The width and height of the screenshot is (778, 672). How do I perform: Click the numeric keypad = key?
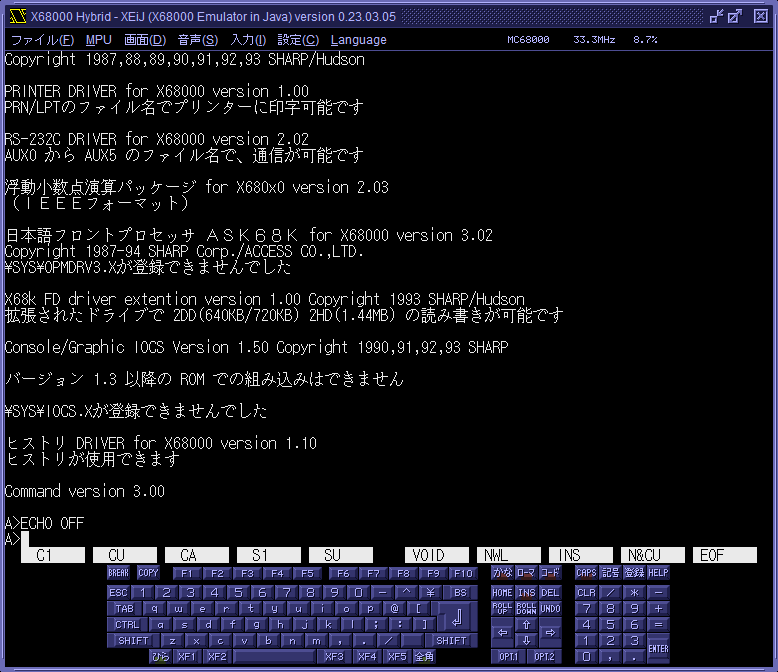coord(658,624)
